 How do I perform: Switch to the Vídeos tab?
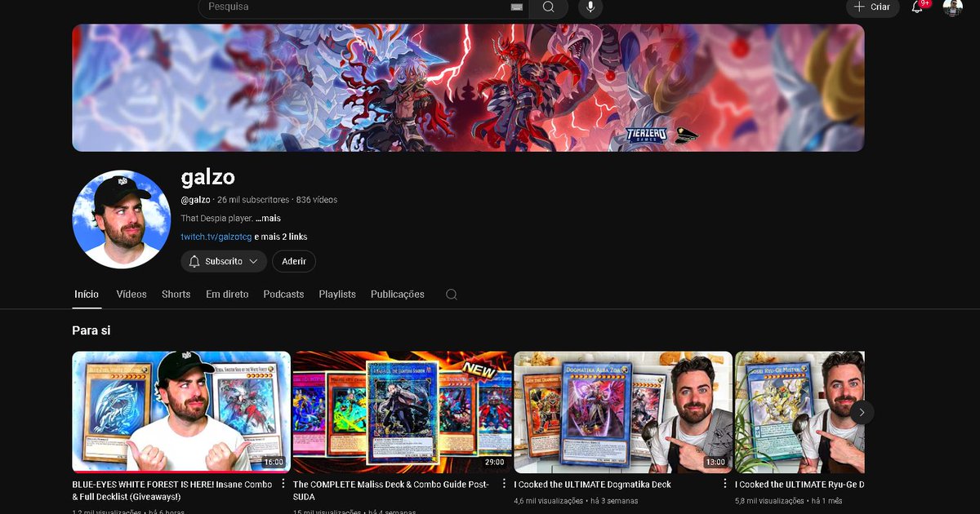point(131,295)
